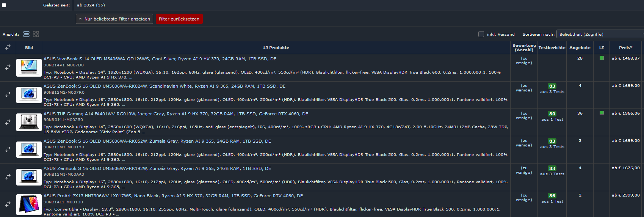Add ZenBook UM5606WA-RK052W to comparison
This screenshot has width=644, height=217.
(8, 149)
